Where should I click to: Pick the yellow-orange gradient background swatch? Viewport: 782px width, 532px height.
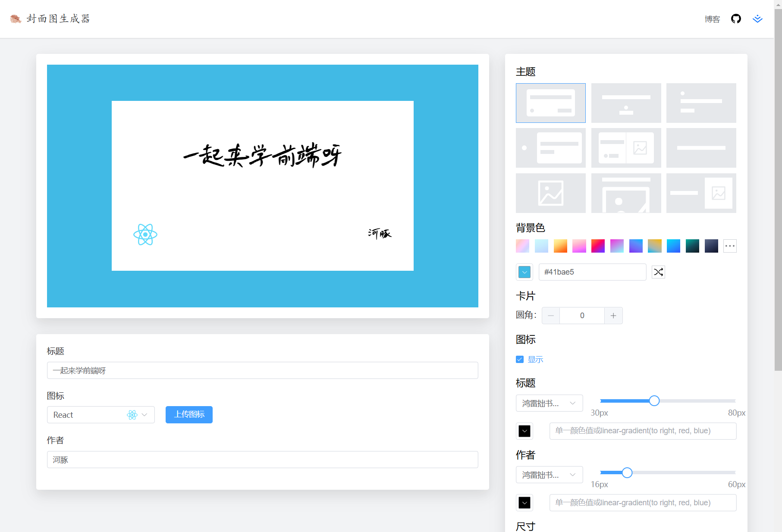(560, 246)
